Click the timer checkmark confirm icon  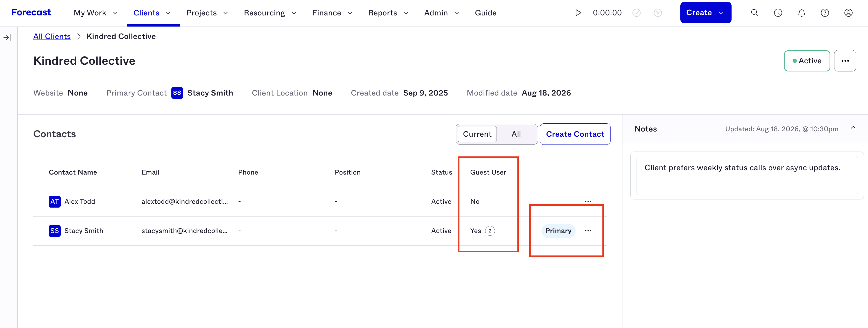click(x=636, y=13)
